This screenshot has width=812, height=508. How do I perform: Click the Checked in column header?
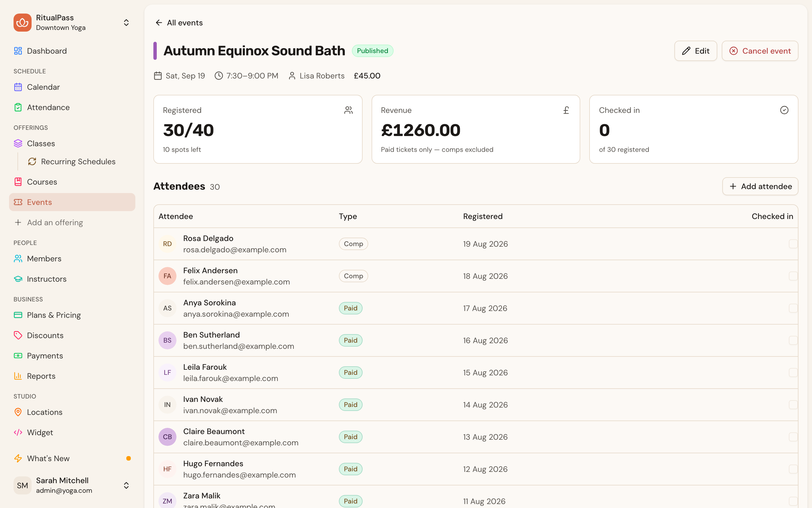[772, 216]
